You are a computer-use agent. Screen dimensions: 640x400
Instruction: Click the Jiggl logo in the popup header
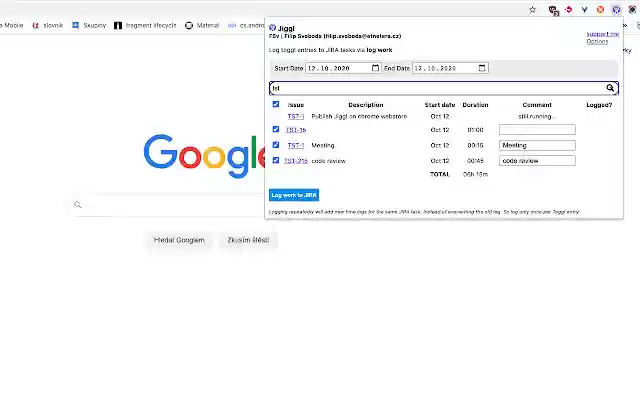tap(273, 28)
